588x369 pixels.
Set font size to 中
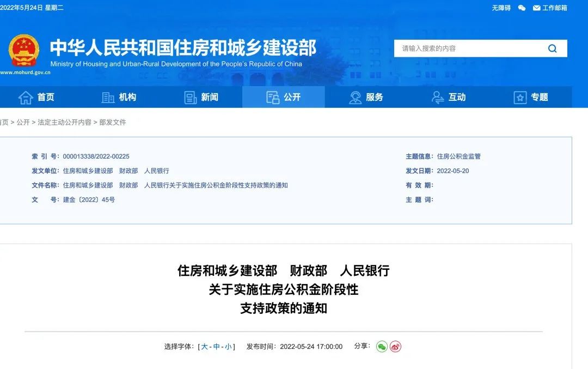tap(216, 347)
